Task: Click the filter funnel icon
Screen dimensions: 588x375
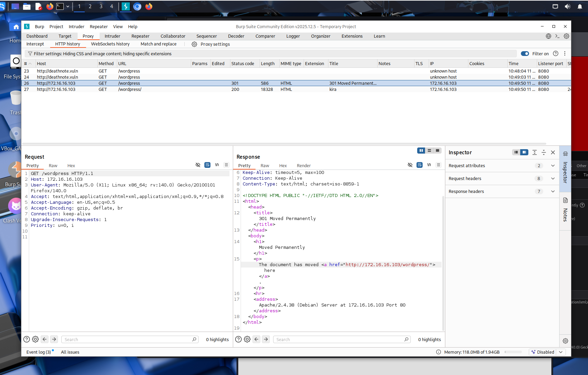Action: (x=30, y=54)
